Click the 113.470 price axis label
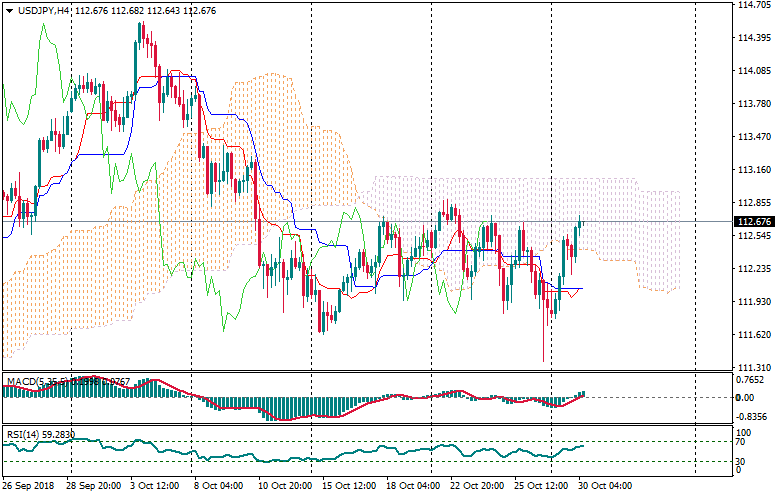This screenshot has height=497, width=775. [x=751, y=136]
